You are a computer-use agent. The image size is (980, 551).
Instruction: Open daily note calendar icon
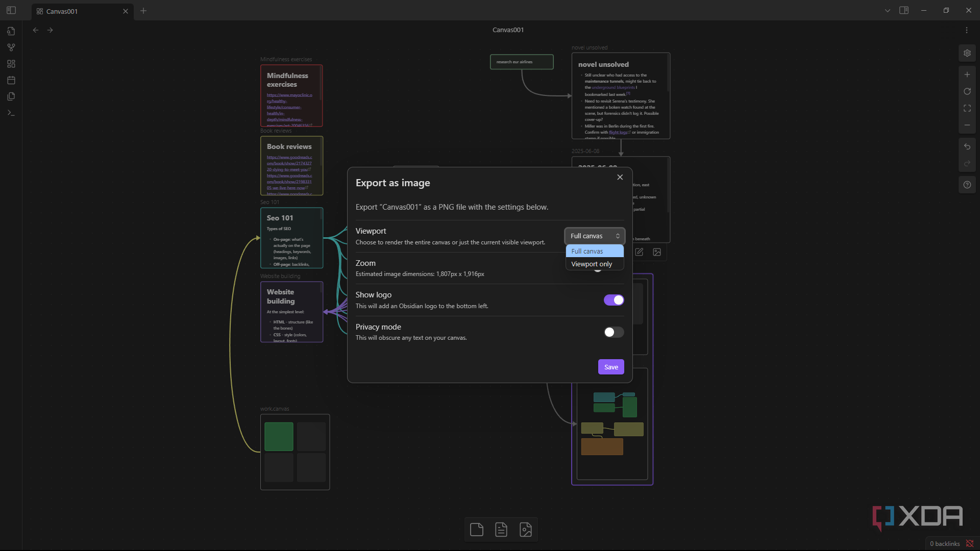click(x=11, y=80)
